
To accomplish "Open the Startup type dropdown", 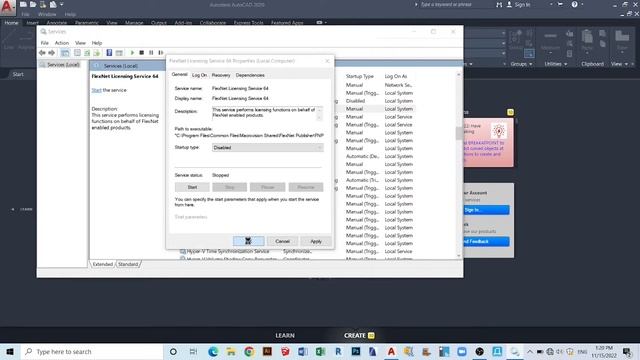I will [x=268, y=147].
